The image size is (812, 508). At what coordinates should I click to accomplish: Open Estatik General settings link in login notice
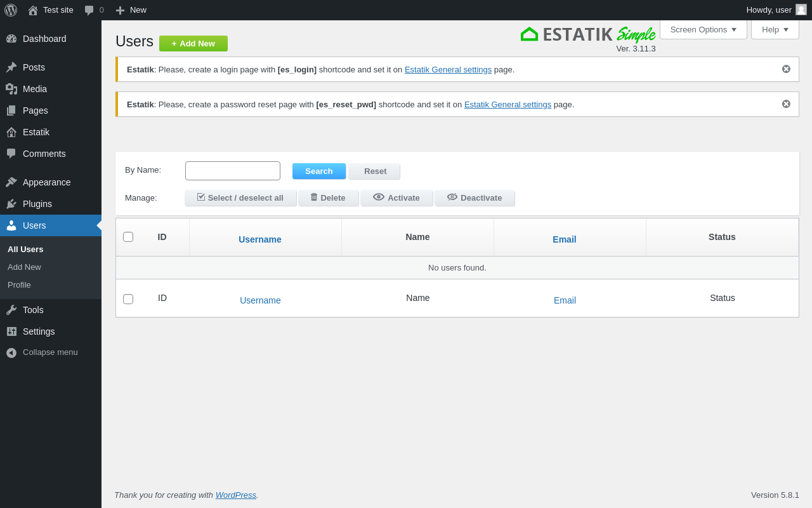448,70
